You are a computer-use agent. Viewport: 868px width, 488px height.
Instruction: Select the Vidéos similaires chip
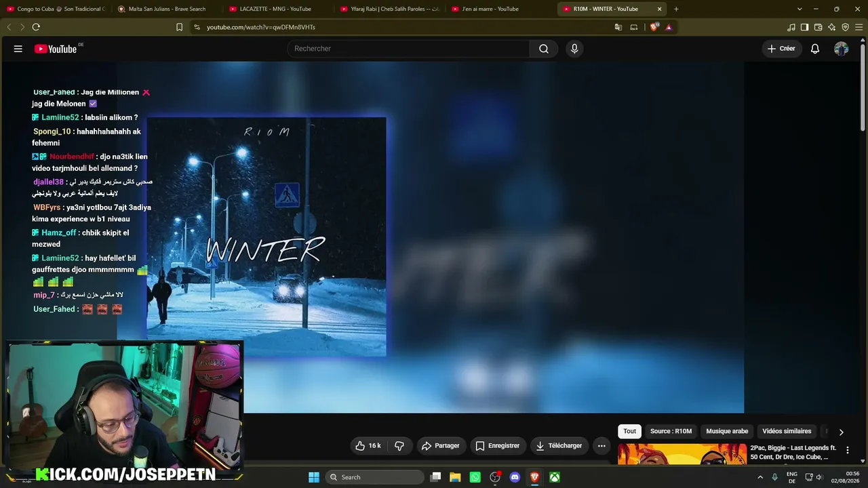787,431
